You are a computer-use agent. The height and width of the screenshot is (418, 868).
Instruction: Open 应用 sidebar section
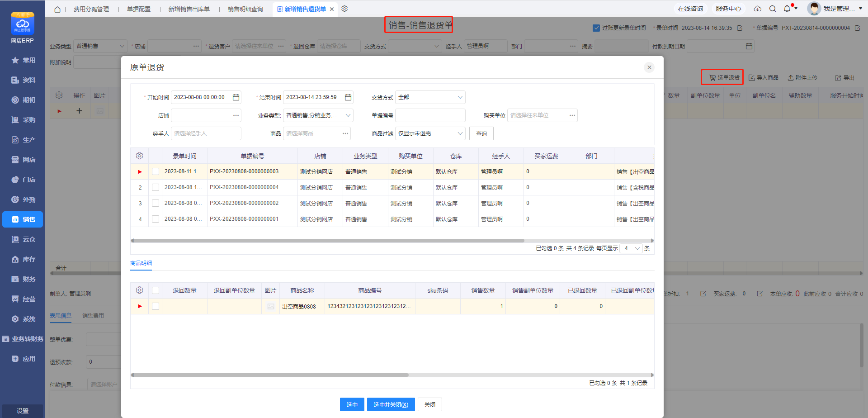(x=23, y=359)
